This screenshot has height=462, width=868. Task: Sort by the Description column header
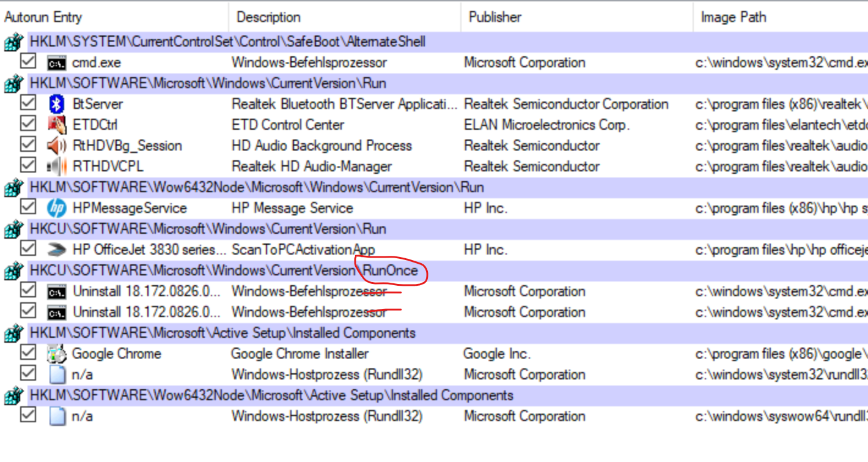point(345,17)
